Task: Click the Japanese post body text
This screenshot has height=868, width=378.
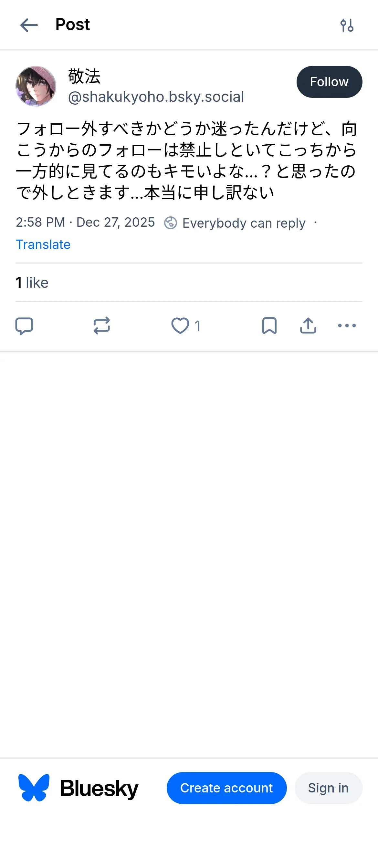Action: coord(186,161)
